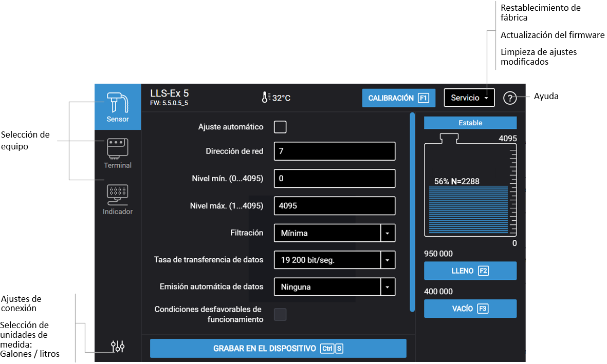
Task: Click the Ayuda question mark icon
Action: 509,98
